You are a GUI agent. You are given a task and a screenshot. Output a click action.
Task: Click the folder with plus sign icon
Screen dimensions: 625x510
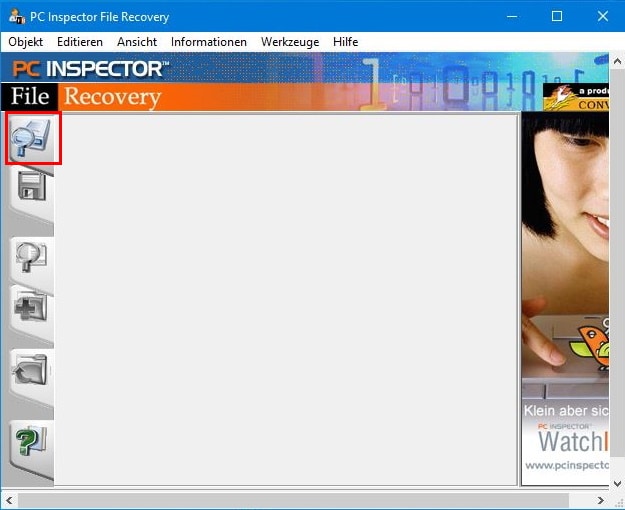coord(31,306)
